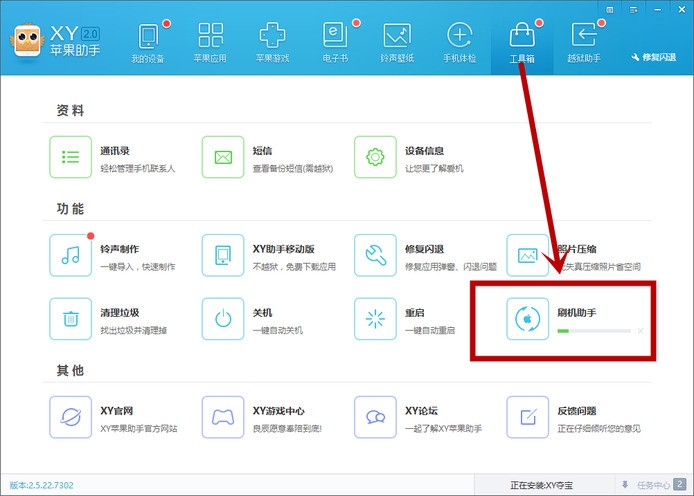
Task: Click the task count badge 2
Action: (x=679, y=484)
